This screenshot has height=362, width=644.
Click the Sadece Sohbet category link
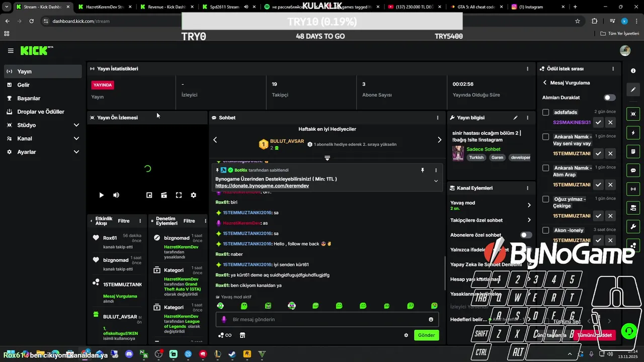pos(484,149)
